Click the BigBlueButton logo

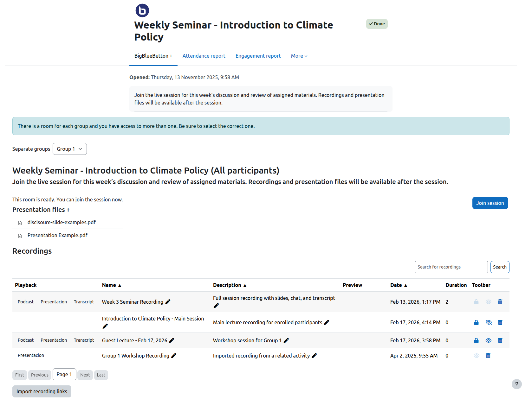[x=142, y=10]
